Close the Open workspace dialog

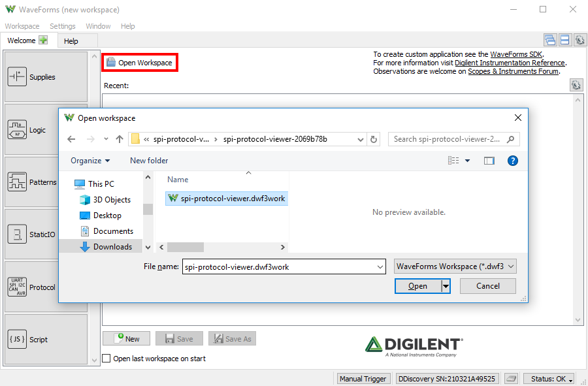coord(518,118)
